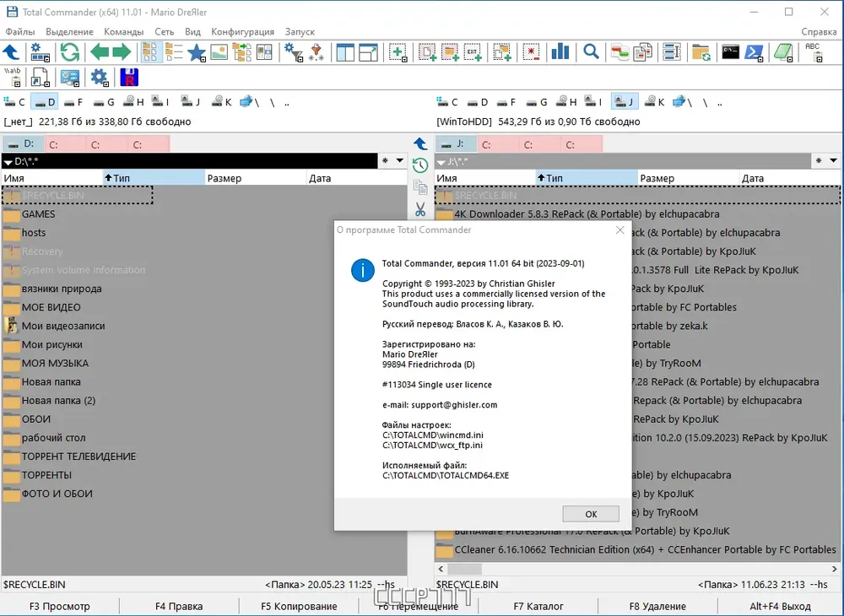Click the green back arrow icon
Image resolution: width=844 pixels, height=616 pixels.
pyautogui.click(x=100, y=52)
